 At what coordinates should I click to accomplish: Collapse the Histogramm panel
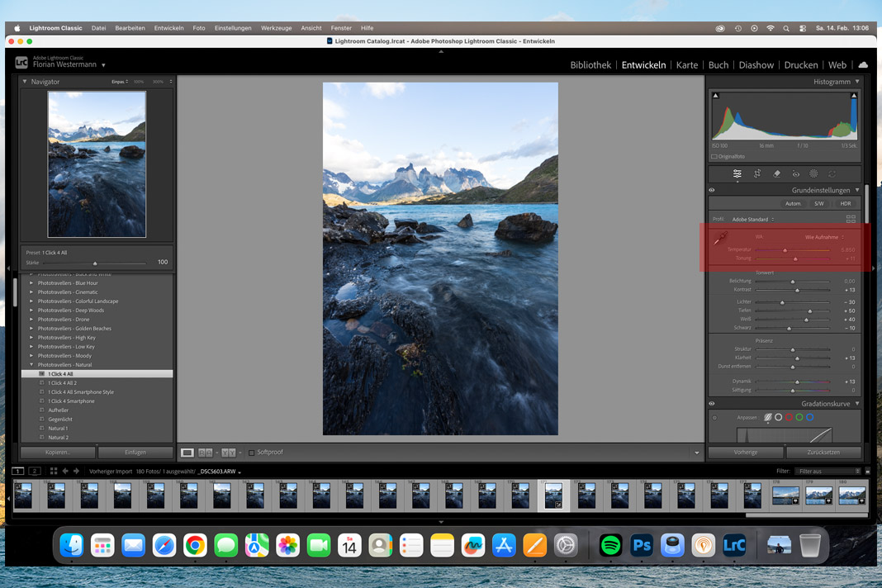pos(857,82)
